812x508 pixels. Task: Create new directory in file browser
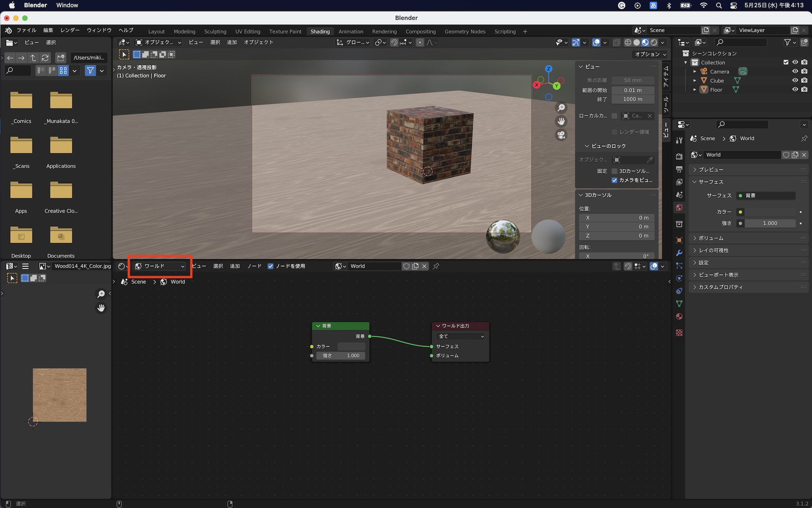pyautogui.click(x=61, y=58)
